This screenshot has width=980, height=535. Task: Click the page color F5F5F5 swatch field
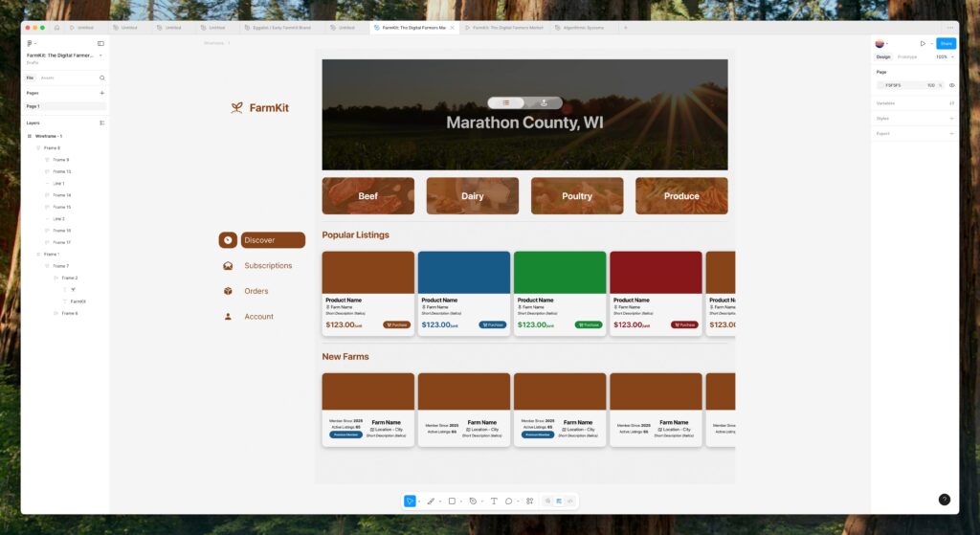coord(895,85)
